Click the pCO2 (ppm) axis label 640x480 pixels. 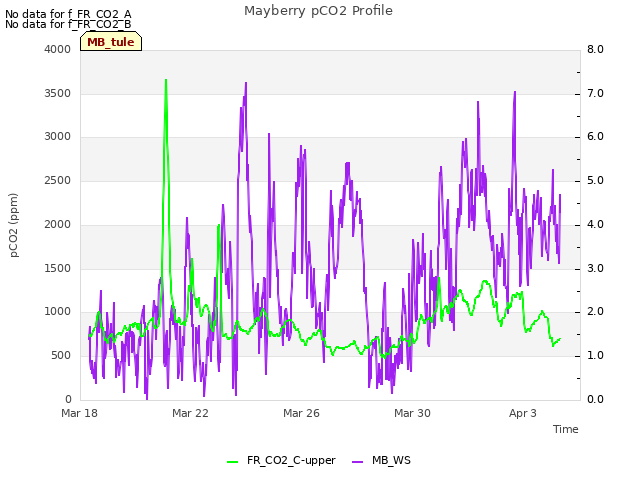tap(14, 225)
